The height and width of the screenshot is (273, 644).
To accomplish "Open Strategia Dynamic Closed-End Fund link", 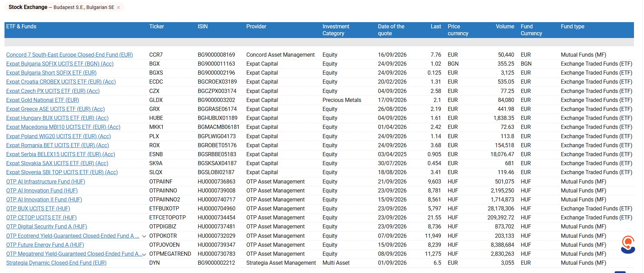I will point(56,263).
